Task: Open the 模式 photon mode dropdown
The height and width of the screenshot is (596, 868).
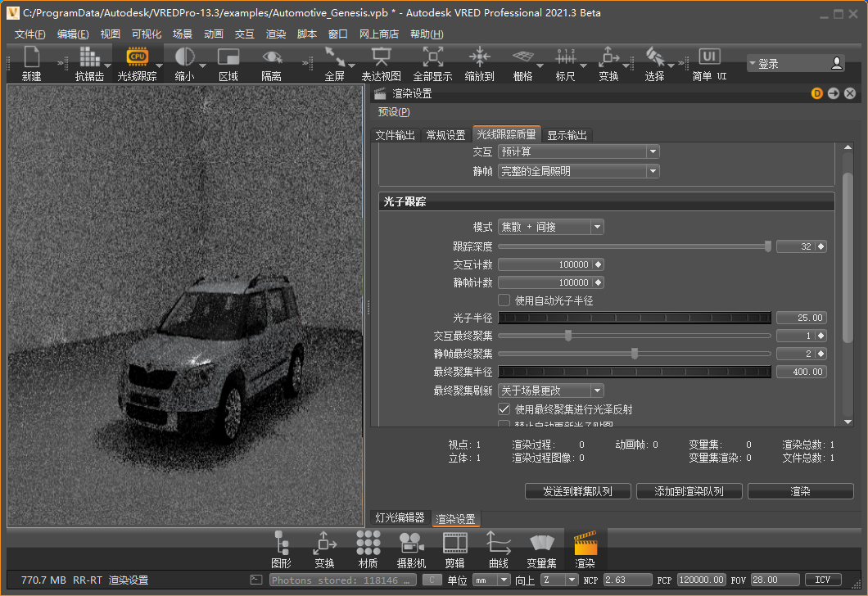Action: click(x=551, y=227)
